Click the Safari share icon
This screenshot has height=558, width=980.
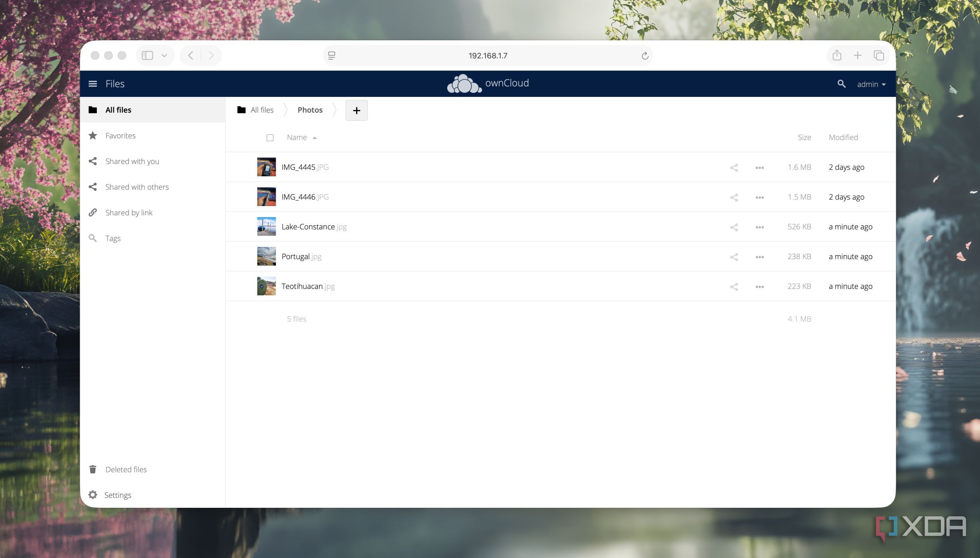pos(837,55)
